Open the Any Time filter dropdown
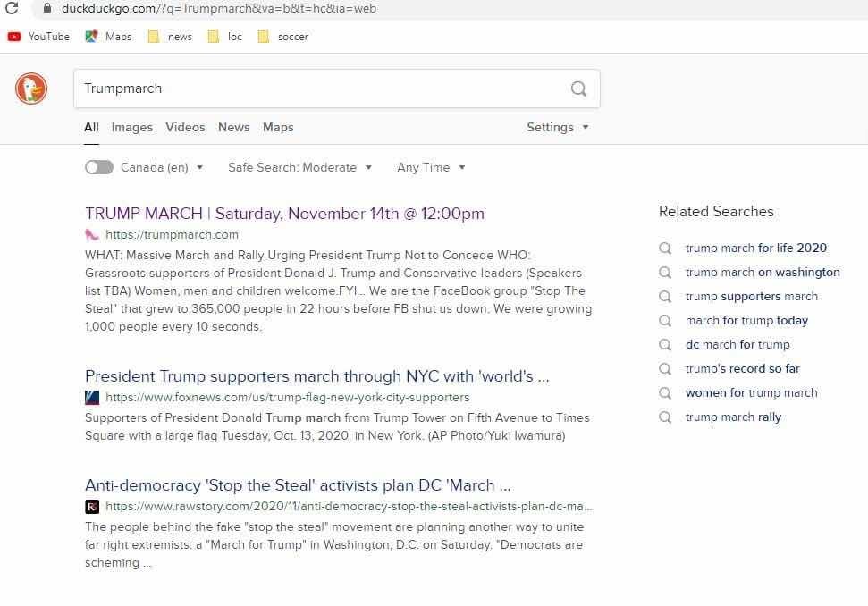Viewport: 868px width, 606px height. point(431,167)
